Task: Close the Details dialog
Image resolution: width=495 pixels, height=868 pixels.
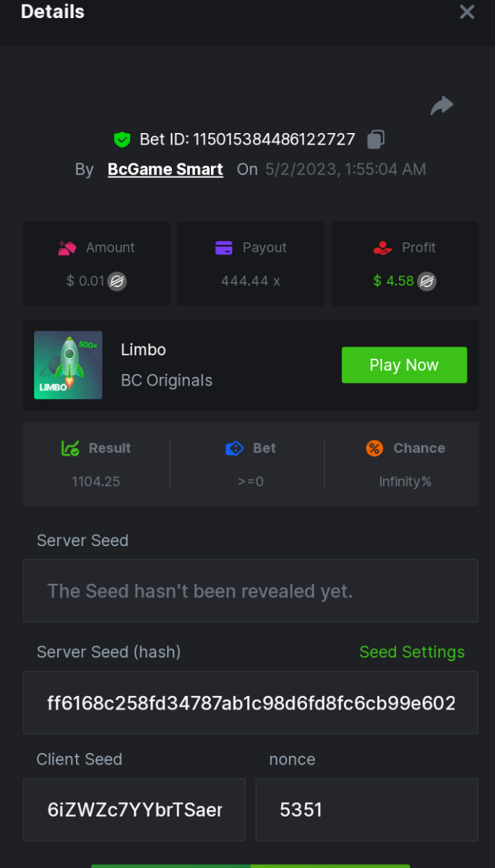Action: (467, 12)
